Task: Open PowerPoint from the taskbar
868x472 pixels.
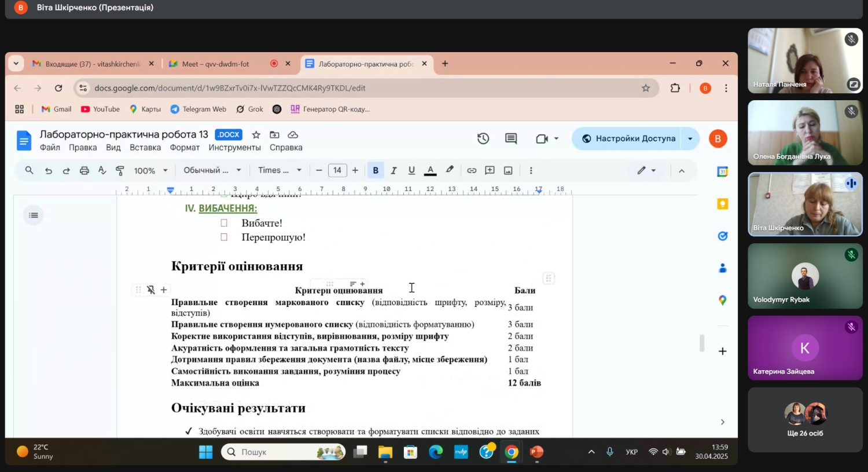Action: [x=536, y=452]
